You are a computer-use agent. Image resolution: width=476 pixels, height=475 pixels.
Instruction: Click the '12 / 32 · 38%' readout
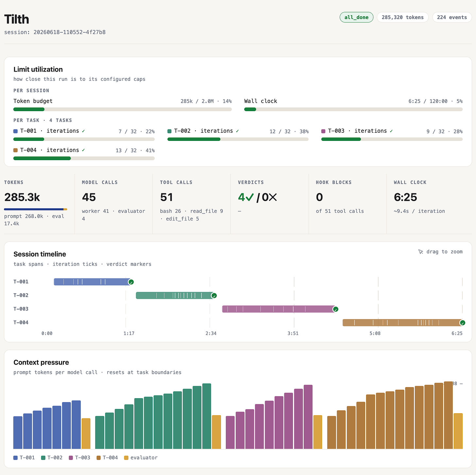click(x=289, y=131)
